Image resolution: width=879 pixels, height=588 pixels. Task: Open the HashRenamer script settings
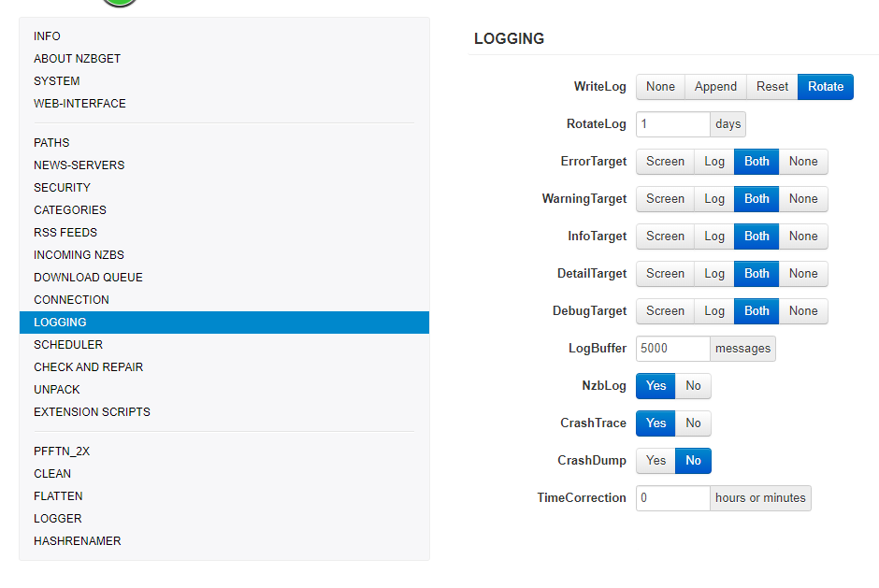coord(77,541)
